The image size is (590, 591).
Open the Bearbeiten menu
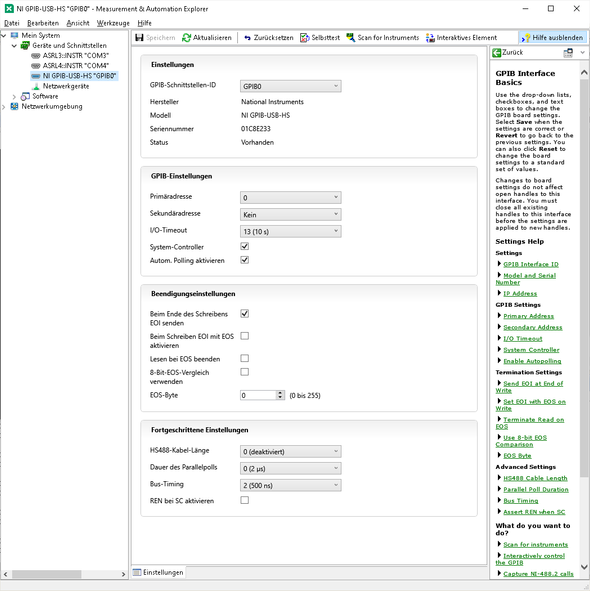coord(43,23)
